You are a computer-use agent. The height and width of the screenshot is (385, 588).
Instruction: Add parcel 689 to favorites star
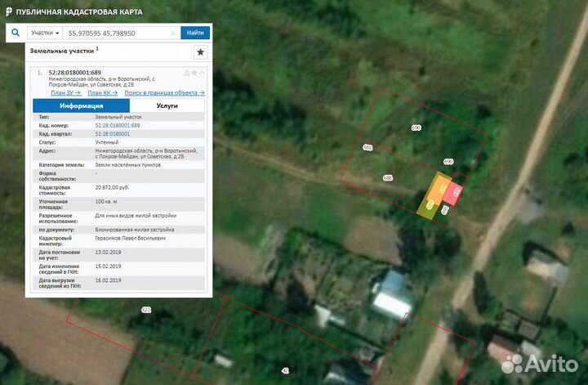194,73
